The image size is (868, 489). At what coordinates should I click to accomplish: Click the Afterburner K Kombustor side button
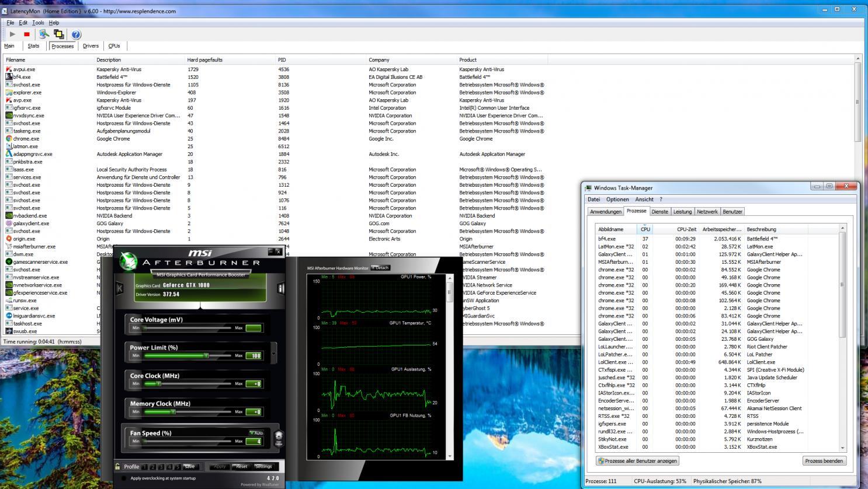[x=120, y=288]
